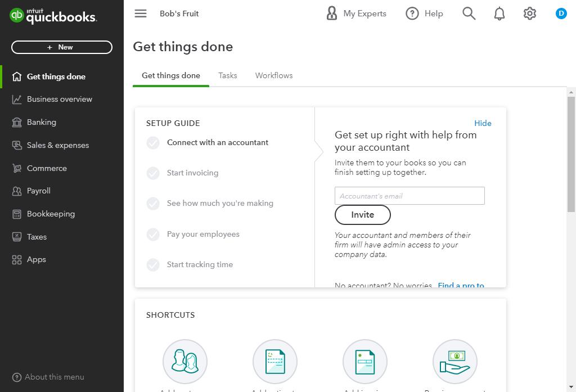Select Start invoicing setup step
576x392 pixels.
[x=192, y=173]
